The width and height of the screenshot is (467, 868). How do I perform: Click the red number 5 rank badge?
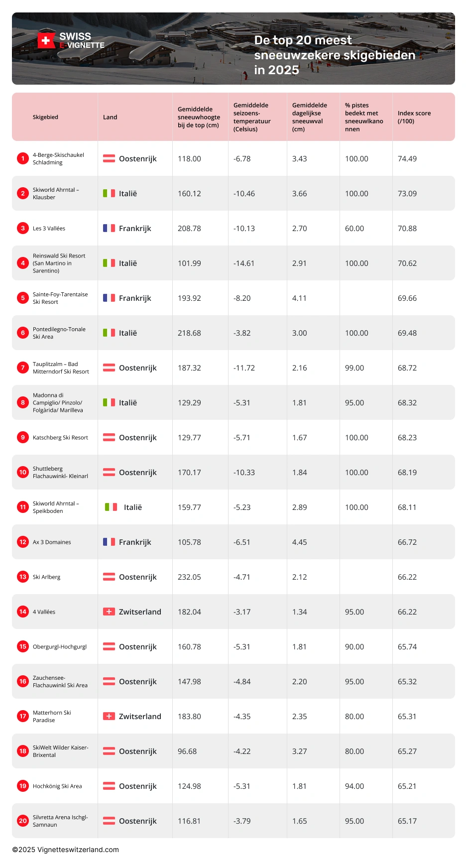tap(23, 298)
